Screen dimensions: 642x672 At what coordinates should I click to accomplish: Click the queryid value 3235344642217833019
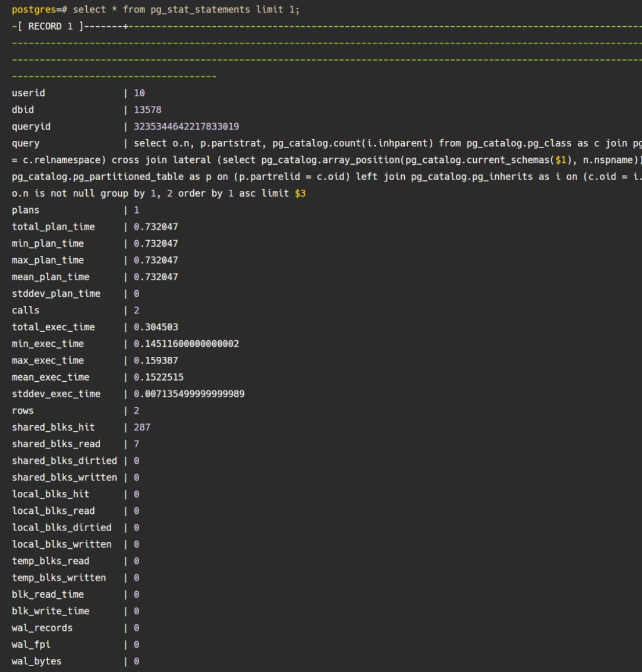tap(186, 127)
